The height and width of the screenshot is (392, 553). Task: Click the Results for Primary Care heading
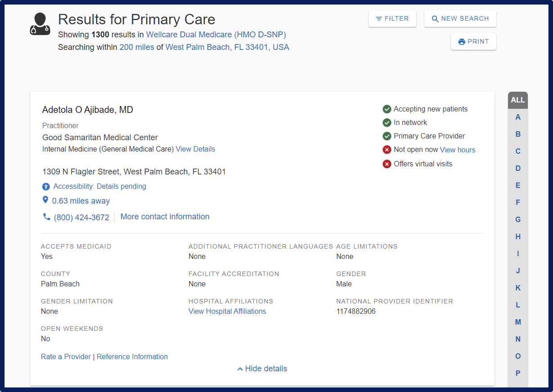137,19
